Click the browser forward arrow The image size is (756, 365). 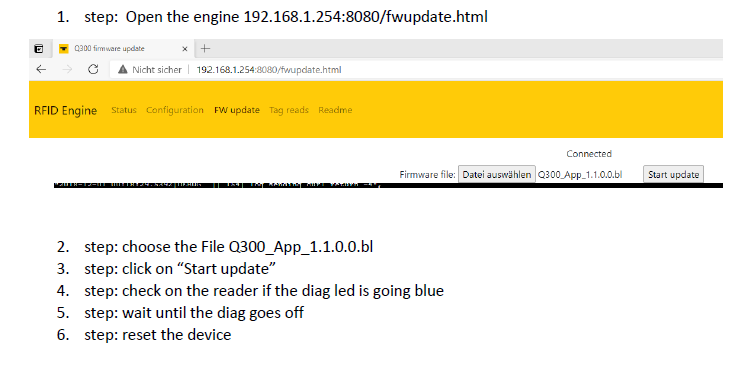point(68,69)
